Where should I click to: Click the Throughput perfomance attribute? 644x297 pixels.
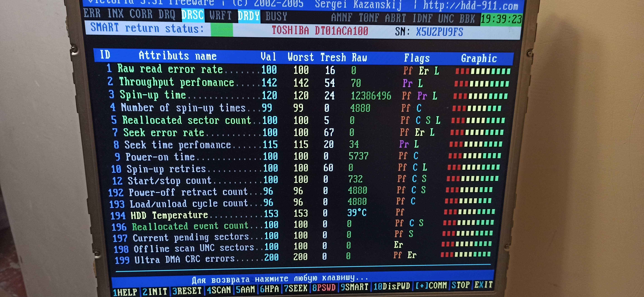click(x=177, y=82)
